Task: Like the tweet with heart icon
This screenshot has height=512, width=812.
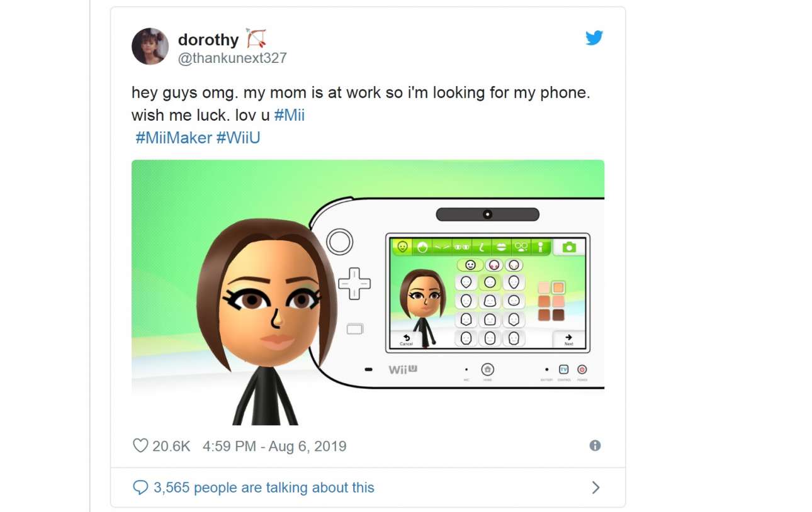Action: tap(140, 446)
